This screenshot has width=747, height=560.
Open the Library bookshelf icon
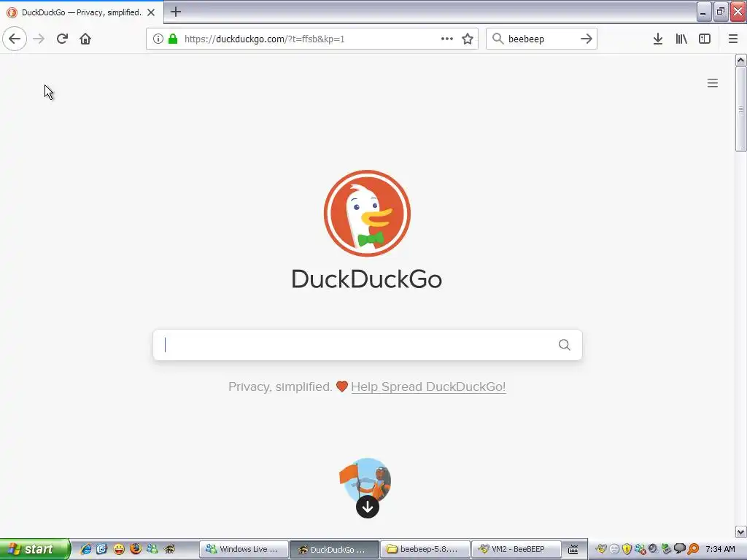(x=681, y=39)
